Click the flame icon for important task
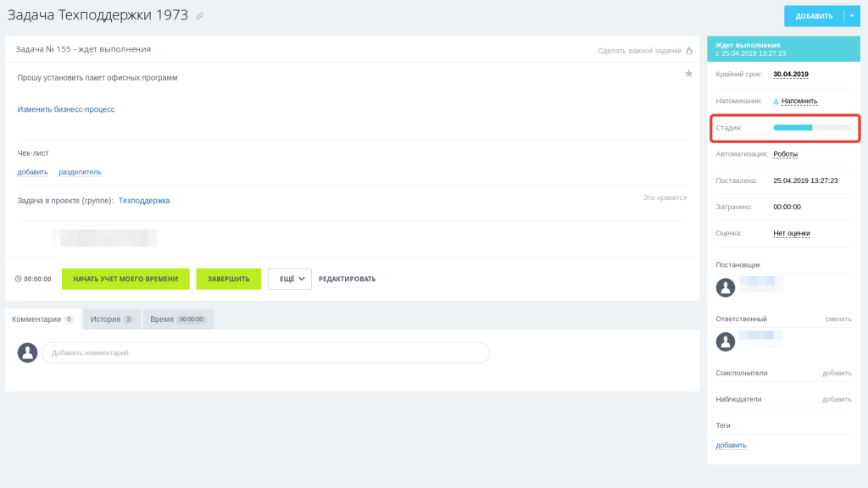 (x=689, y=50)
